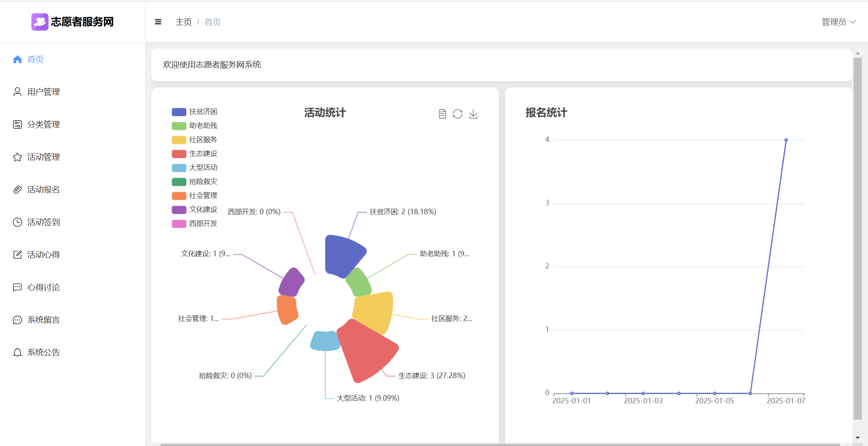Click the chart restore refresh icon
Image resolution: width=868 pixels, height=446 pixels.
(x=458, y=114)
